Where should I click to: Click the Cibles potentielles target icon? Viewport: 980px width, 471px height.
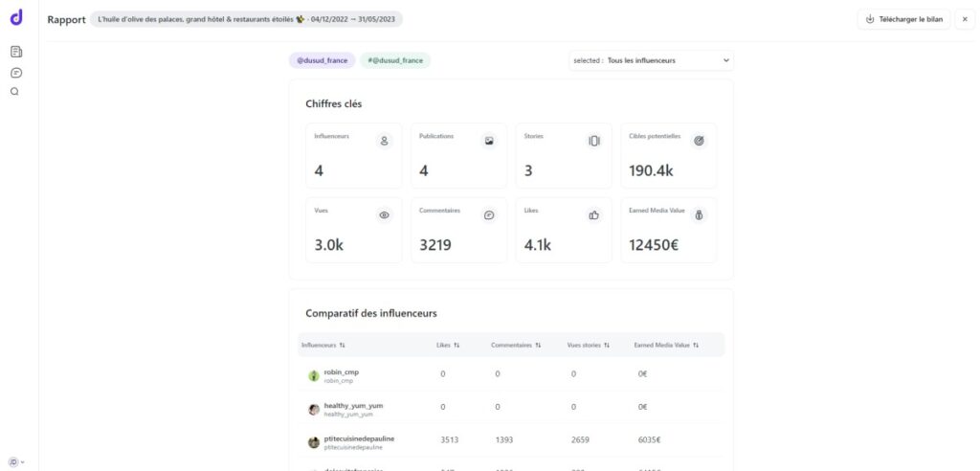tap(699, 141)
